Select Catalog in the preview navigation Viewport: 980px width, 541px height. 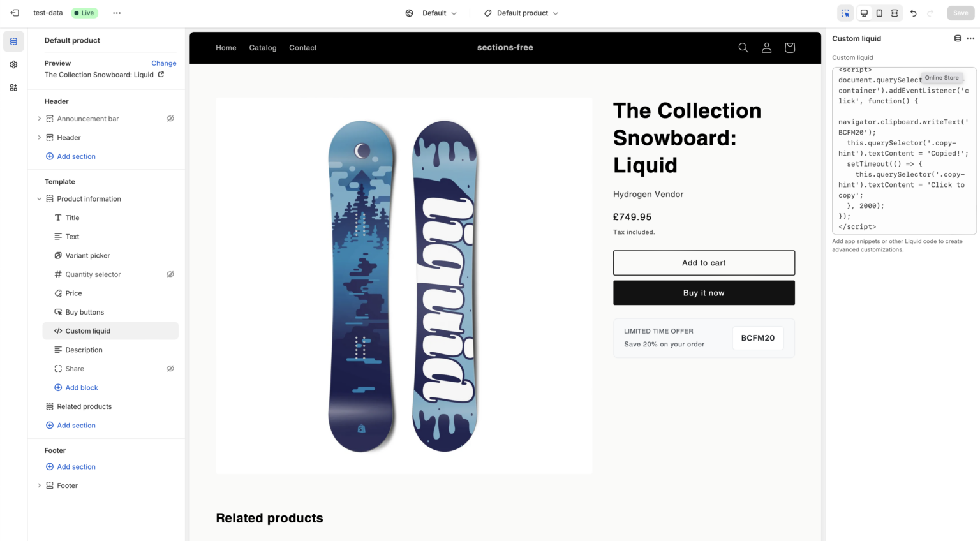coord(262,47)
